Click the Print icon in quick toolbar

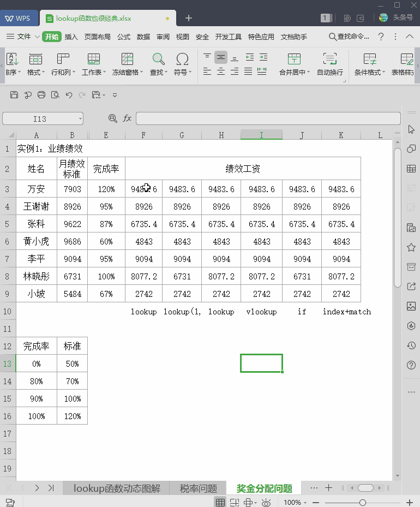(41, 95)
